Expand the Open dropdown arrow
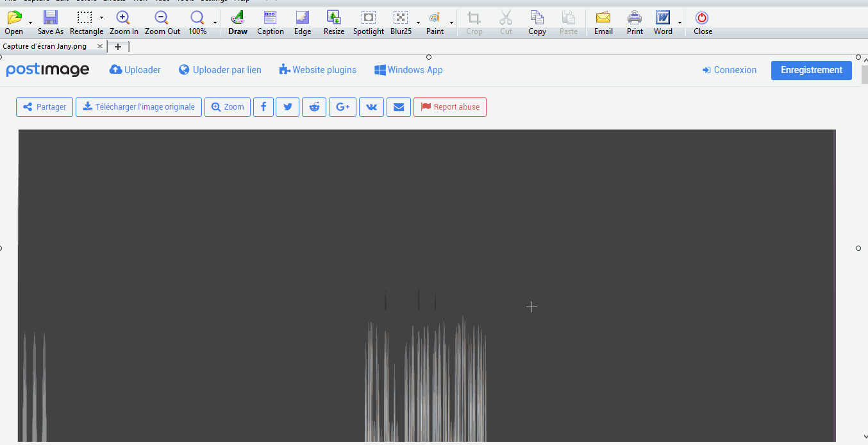Screen dimensions: 868x445 (31, 23)
